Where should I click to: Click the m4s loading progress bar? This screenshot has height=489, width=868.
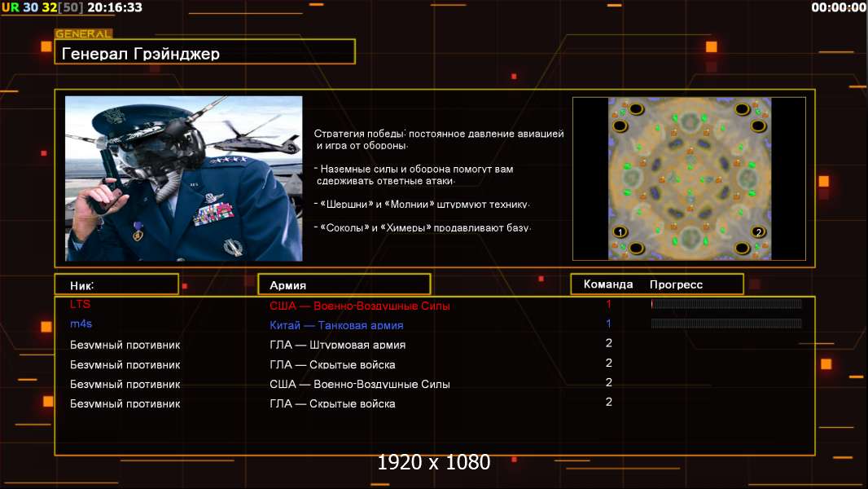point(726,324)
